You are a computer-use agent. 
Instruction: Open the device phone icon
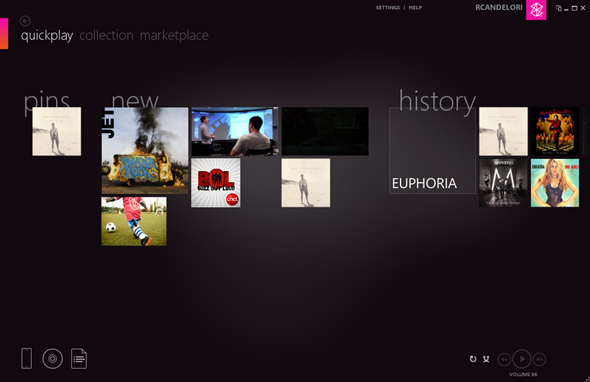coord(26,358)
